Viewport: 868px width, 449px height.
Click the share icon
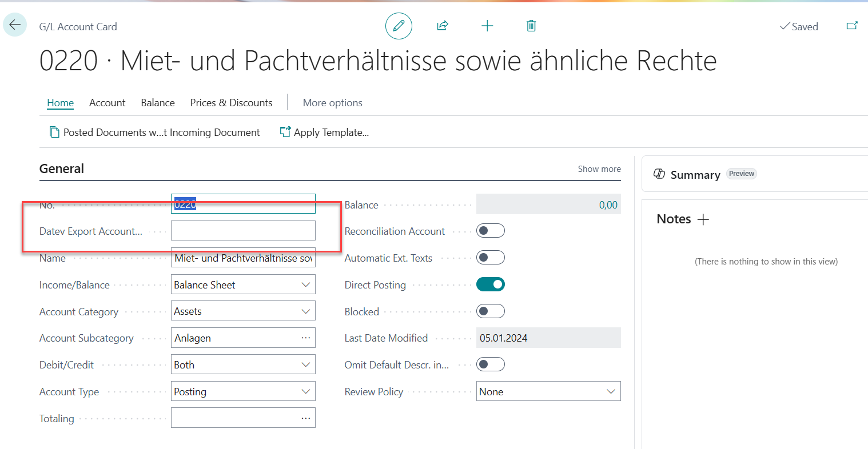[442, 26]
